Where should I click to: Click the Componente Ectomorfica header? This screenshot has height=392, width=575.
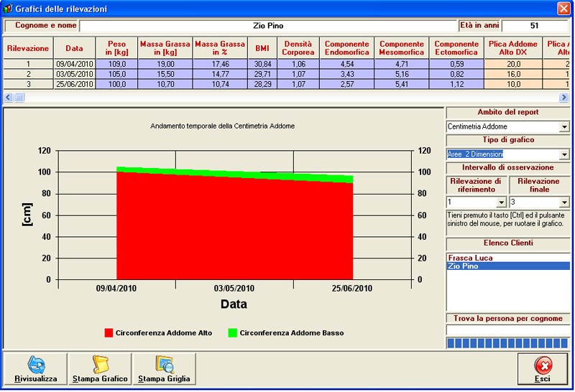tap(456, 48)
